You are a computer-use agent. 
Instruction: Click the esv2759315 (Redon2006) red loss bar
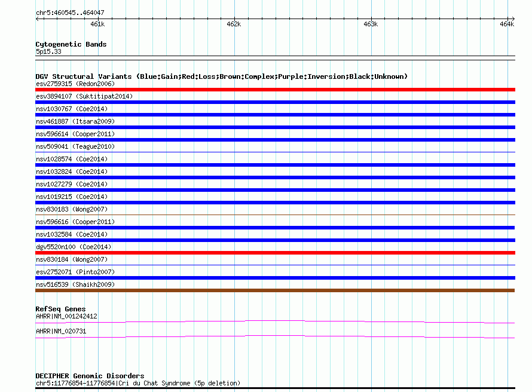[275, 90]
